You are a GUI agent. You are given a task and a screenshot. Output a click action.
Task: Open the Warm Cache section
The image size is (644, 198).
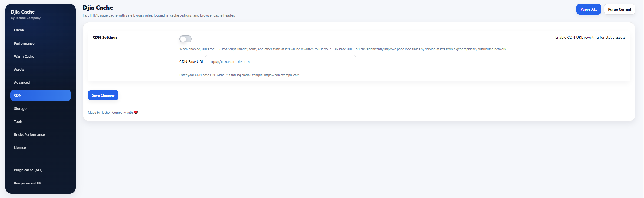pyautogui.click(x=24, y=56)
